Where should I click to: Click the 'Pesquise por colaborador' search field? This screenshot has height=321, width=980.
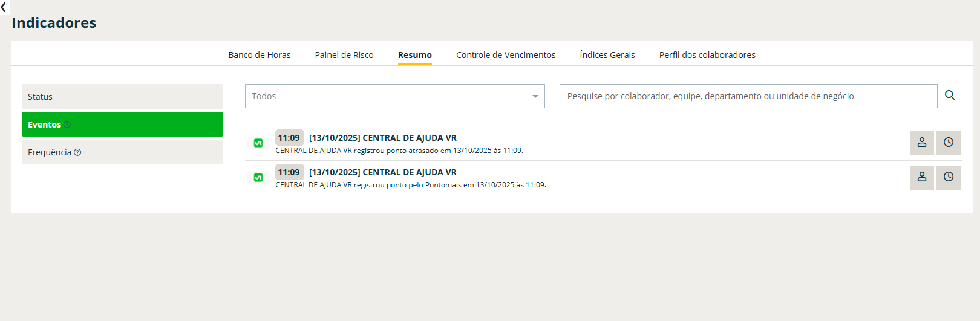[x=748, y=96]
